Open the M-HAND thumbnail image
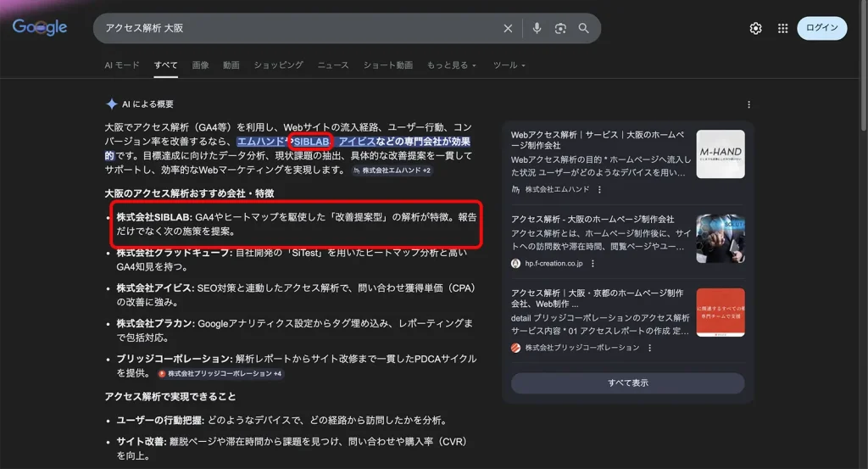The width and height of the screenshot is (868, 469). click(x=721, y=154)
